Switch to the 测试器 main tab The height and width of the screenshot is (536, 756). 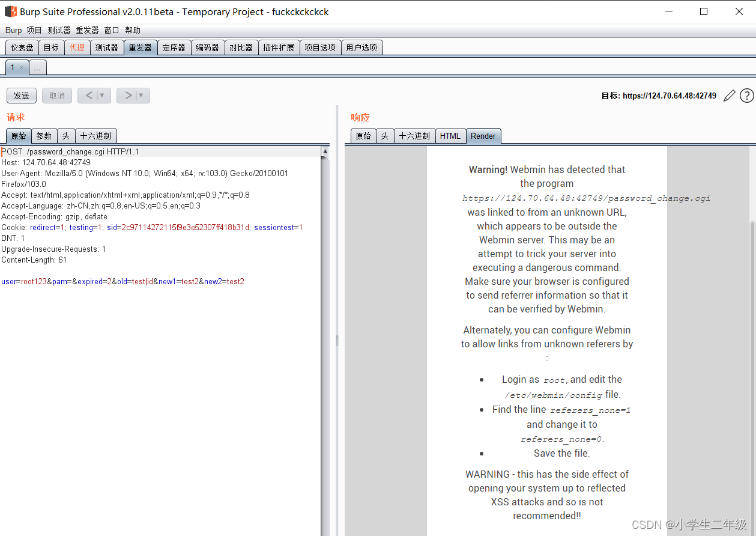point(106,47)
